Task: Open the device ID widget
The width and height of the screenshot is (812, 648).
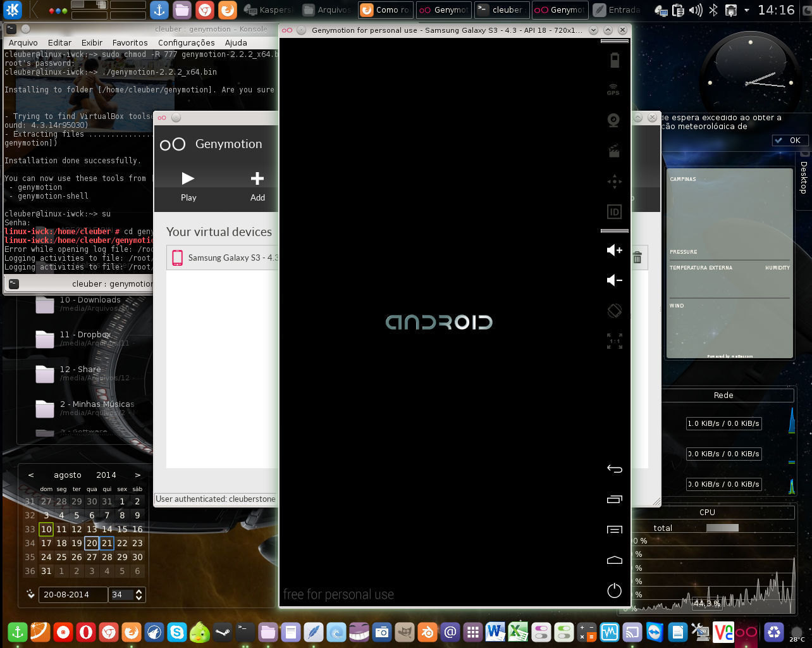Action: tap(614, 212)
